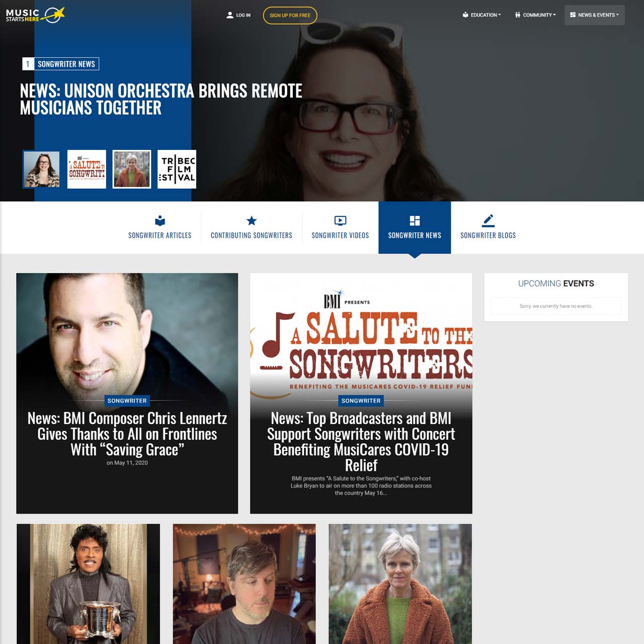Screen dimensions: 644x644
Task: Click Sign Up For Free button
Action: pos(290,15)
